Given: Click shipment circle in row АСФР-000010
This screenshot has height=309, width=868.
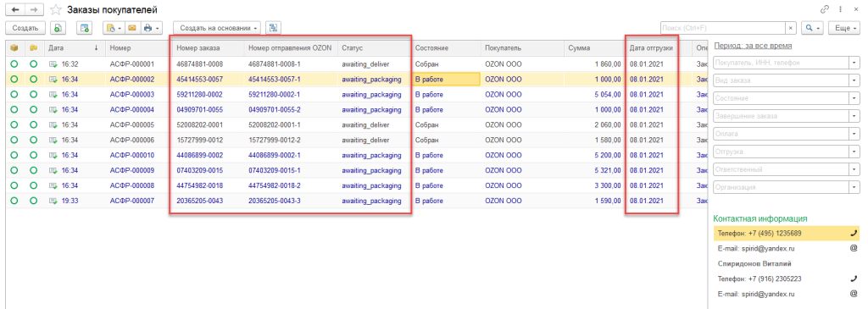Looking at the screenshot, I should (14, 155).
